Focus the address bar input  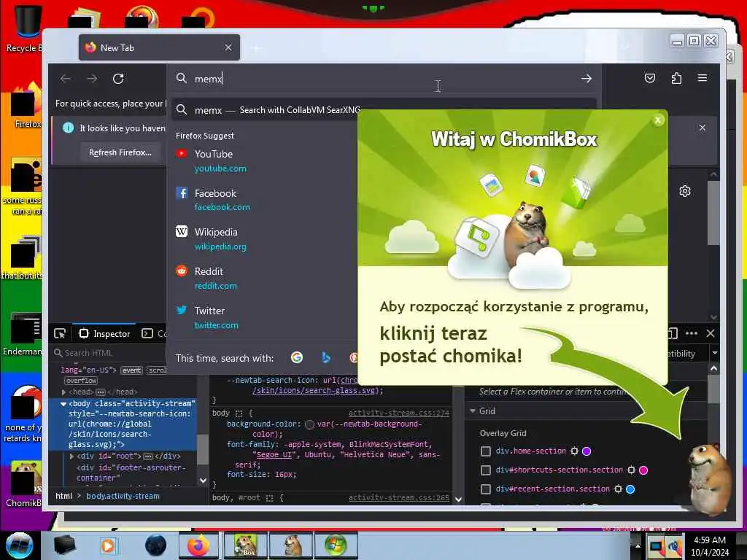[381, 79]
